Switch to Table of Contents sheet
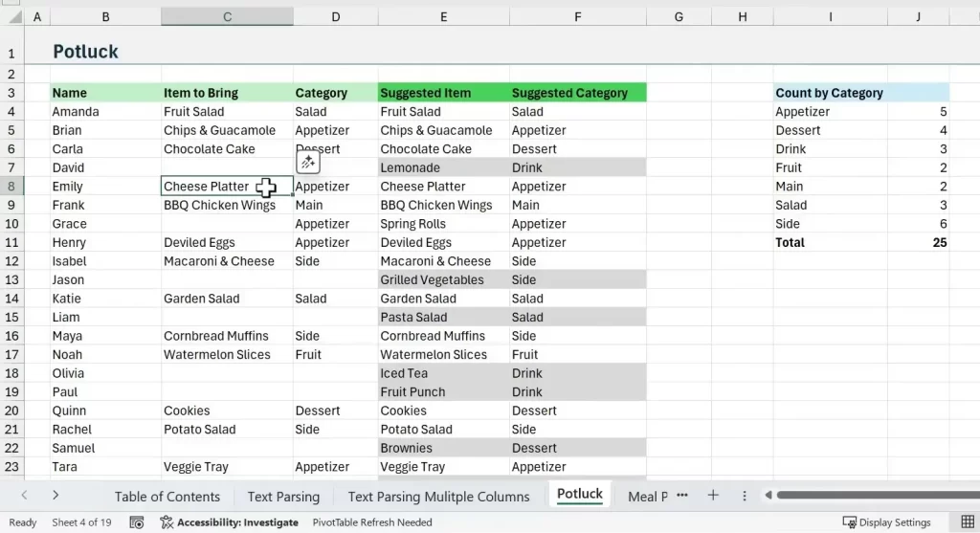 tap(167, 496)
